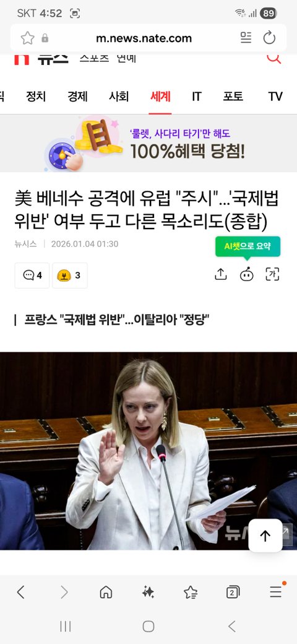Viewport: 297px width, 644px height.
Task: Open bookmarks list star icon in bottom bar
Action: click(x=191, y=592)
